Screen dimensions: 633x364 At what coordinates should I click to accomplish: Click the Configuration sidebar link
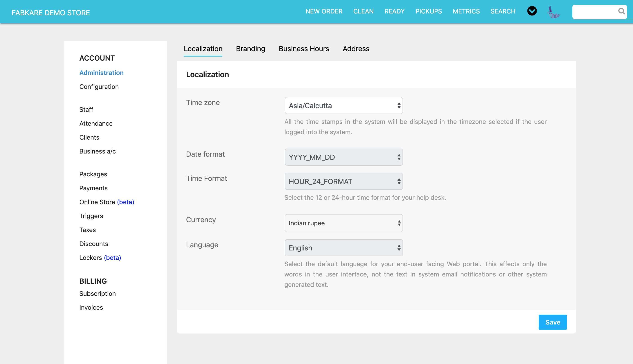click(x=99, y=87)
